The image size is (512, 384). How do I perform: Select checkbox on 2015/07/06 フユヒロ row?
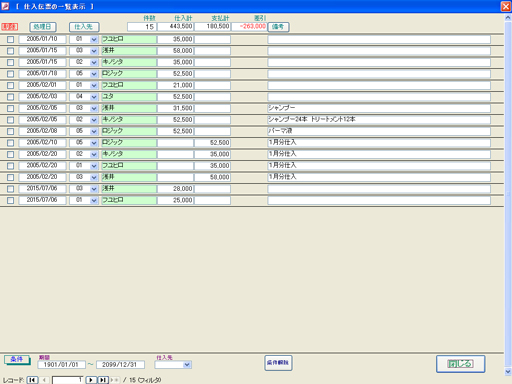coord(11,200)
